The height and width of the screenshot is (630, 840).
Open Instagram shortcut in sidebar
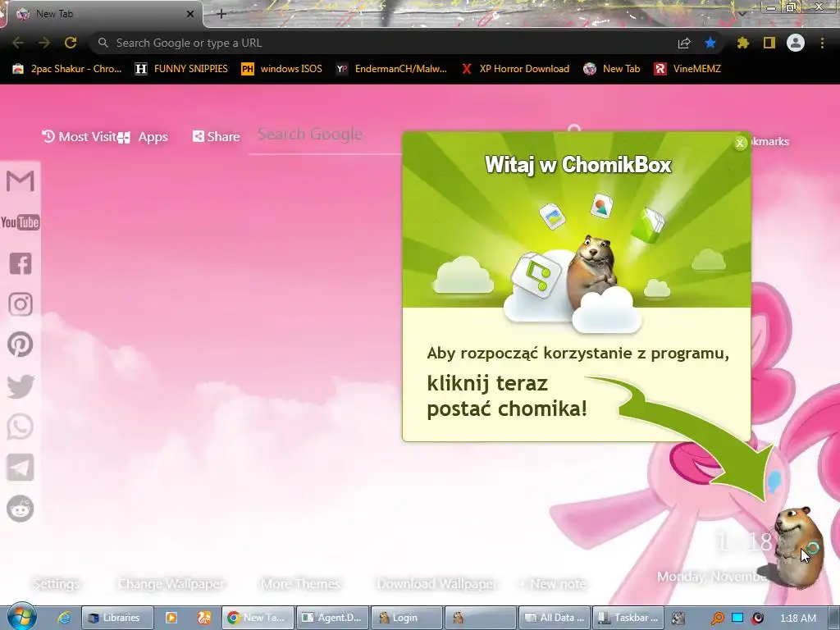pyautogui.click(x=21, y=304)
